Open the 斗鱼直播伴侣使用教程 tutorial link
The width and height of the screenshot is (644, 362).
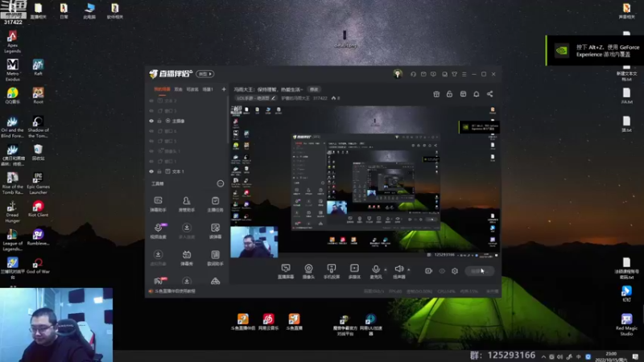[x=175, y=291]
